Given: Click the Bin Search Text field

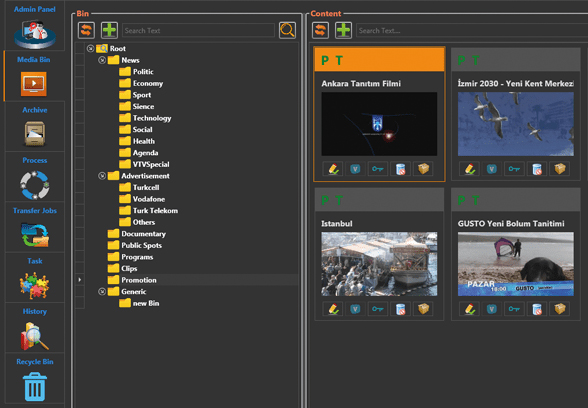Looking at the screenshot, I should click(198, 30).
